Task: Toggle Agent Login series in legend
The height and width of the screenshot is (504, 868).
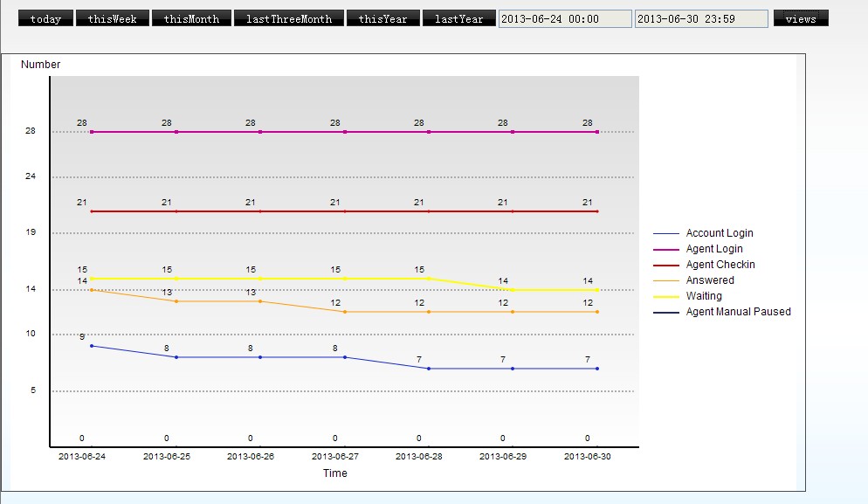Action: coord(713,249)
